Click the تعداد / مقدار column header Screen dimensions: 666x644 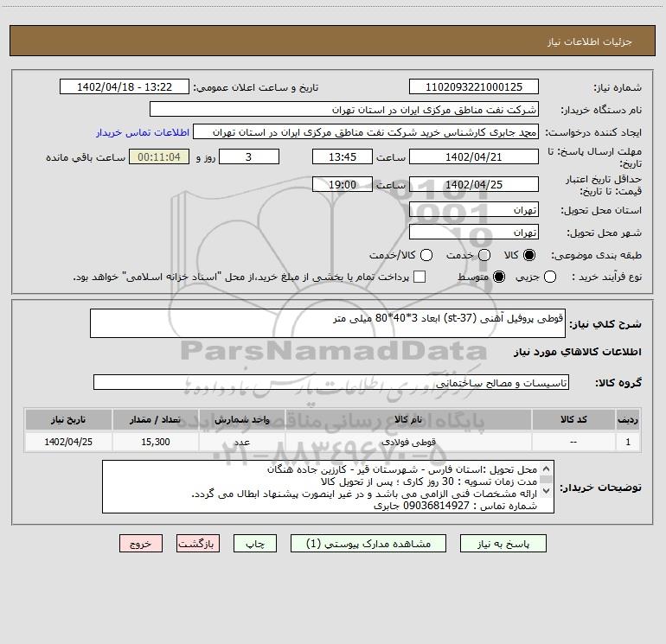[155, 419]
